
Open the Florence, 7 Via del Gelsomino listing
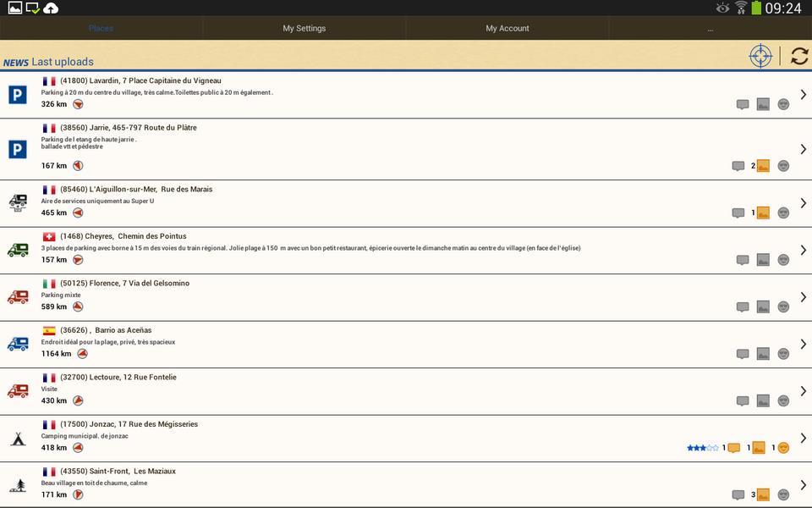(x=125, y=283)
